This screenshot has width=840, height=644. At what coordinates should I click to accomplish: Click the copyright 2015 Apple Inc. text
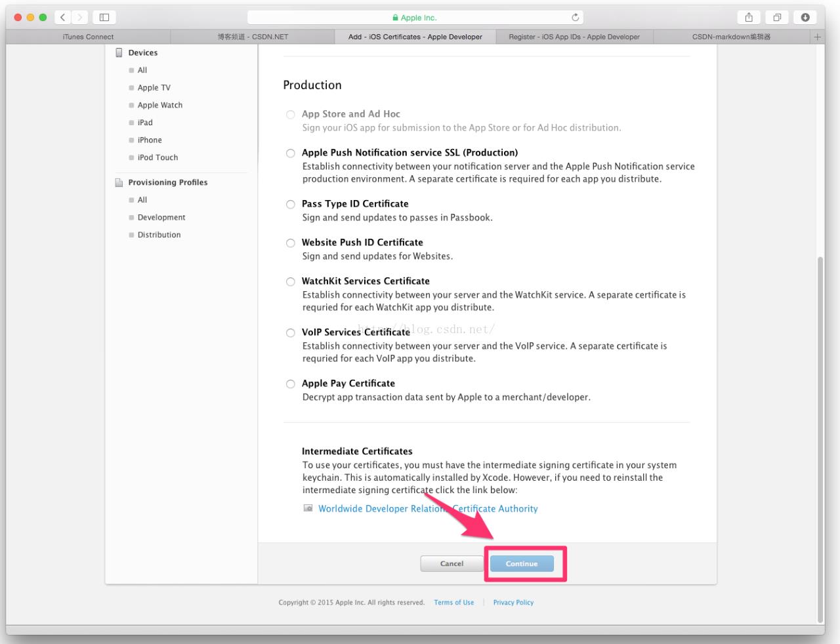[x=351, y=602]
